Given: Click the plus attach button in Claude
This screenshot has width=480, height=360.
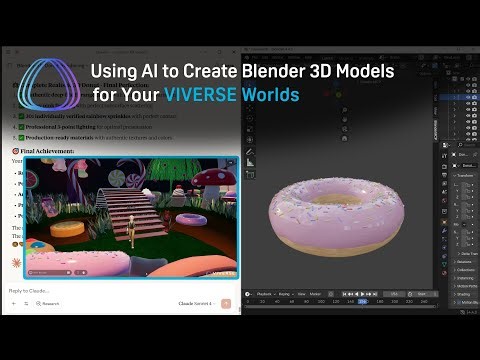Looking at the screenshot, I should tap(14, 304).
